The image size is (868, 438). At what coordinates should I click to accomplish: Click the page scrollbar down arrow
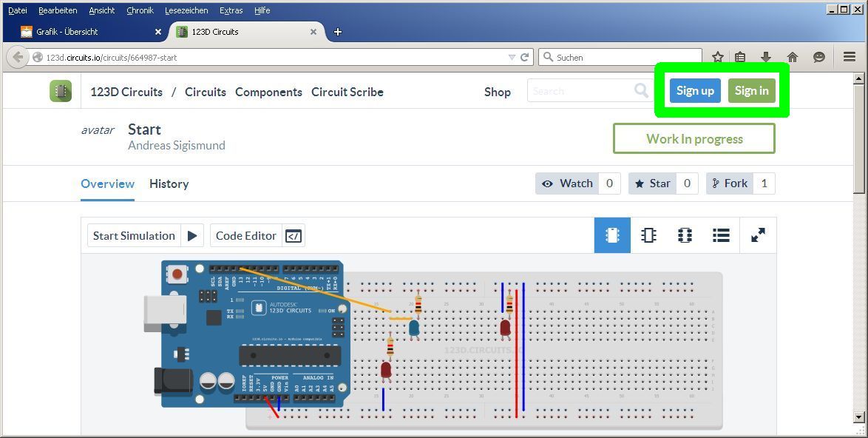tap(858, 417)
